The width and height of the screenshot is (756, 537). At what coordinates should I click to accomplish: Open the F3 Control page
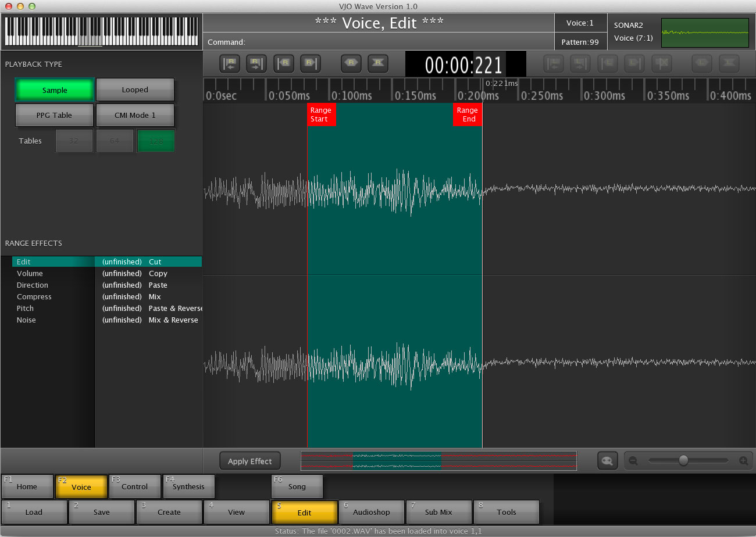[135, 486]
